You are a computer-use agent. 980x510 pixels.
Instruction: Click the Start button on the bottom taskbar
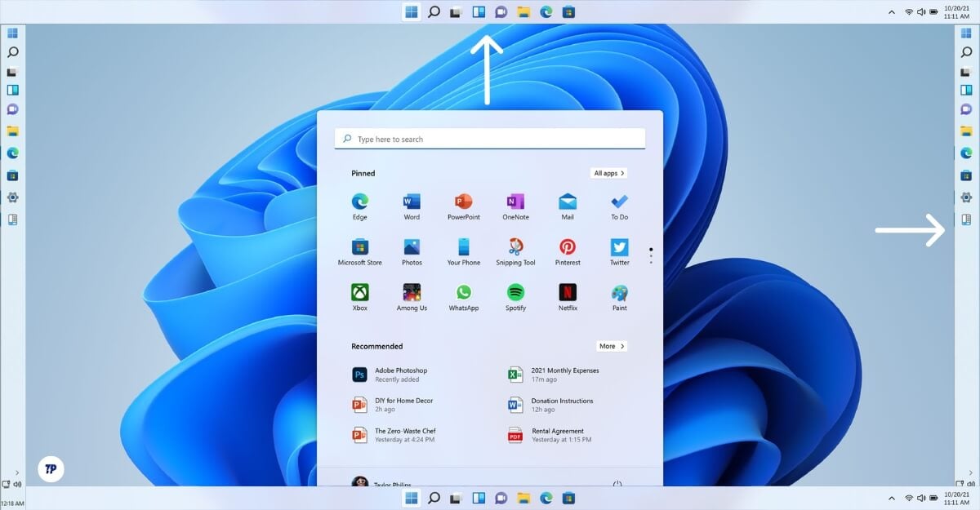[412, 497]
